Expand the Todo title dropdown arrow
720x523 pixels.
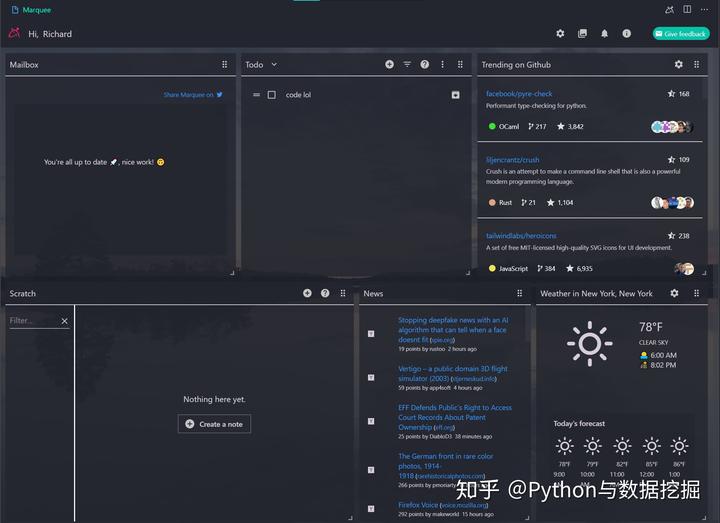(x=274, y=65)
